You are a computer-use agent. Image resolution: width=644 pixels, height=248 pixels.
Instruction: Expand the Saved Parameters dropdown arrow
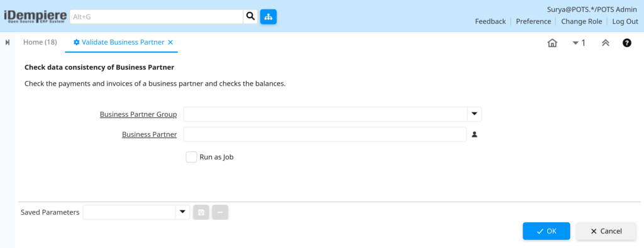click(182, 212)
